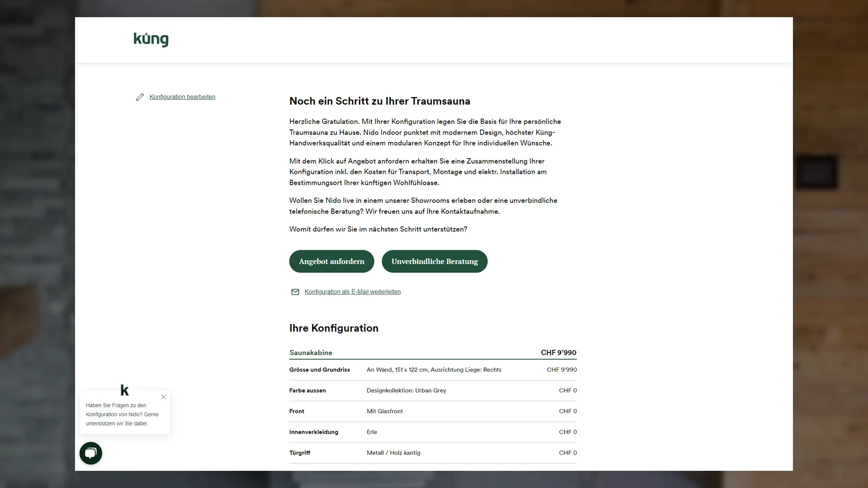Open Konfiguration als E-Mail weiterleiten link
Viewport: 868px width, 488px height.
click(353, 292)
